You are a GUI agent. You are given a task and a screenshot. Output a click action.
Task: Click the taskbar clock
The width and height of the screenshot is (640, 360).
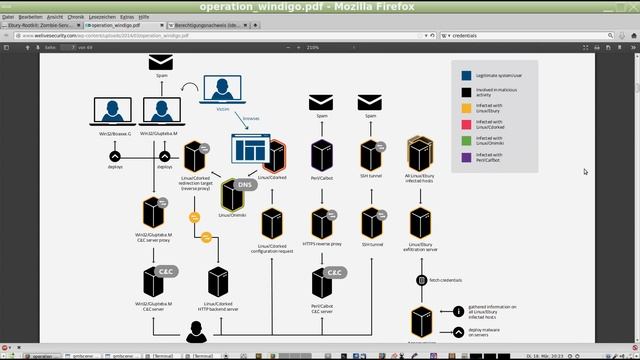(x=545, y=356)
